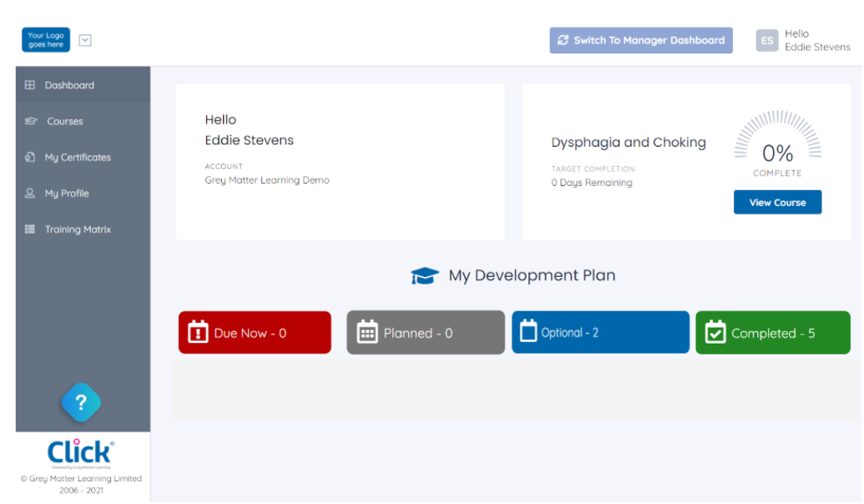The height and width of the screenshot is (504, 864).
Task: Open the Dashboard menu item
Action: click(83, 85)
